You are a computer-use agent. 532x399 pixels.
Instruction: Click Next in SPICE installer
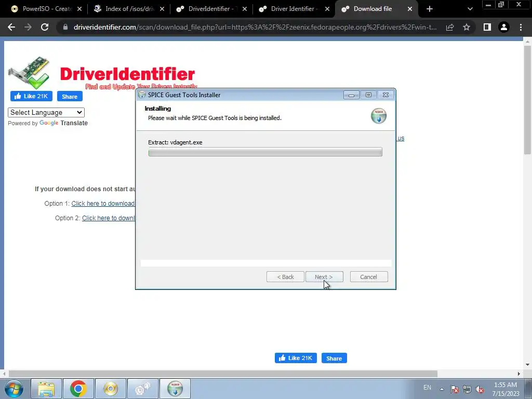point(324,277)
